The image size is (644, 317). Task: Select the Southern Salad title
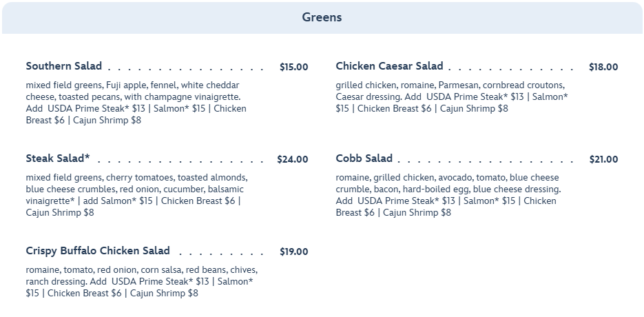[64, 66]
